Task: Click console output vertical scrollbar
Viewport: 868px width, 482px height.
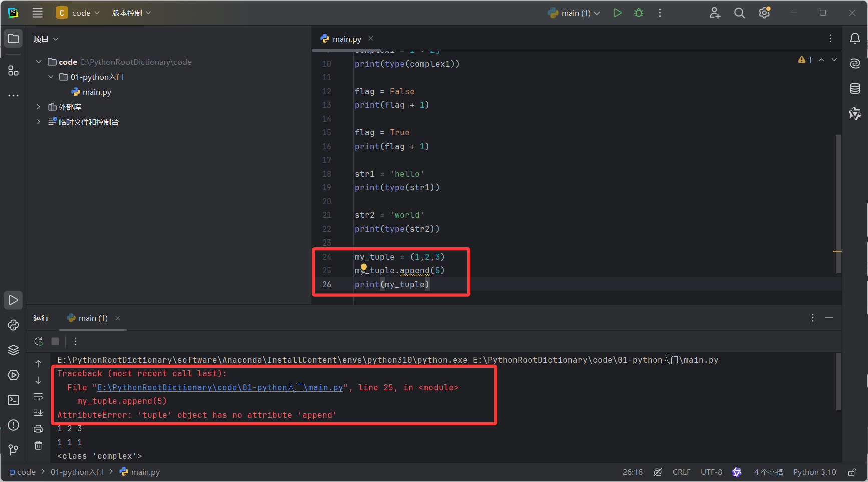Action: [x=838, y=382]
